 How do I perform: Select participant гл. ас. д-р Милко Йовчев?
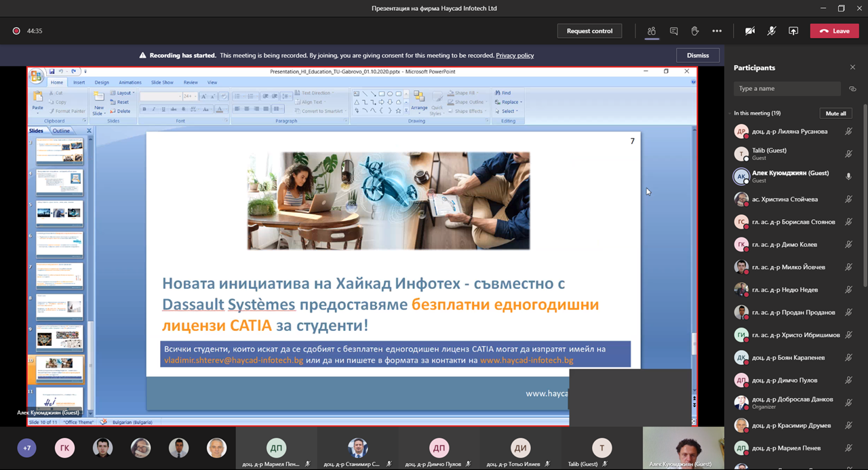pos(789,267)
